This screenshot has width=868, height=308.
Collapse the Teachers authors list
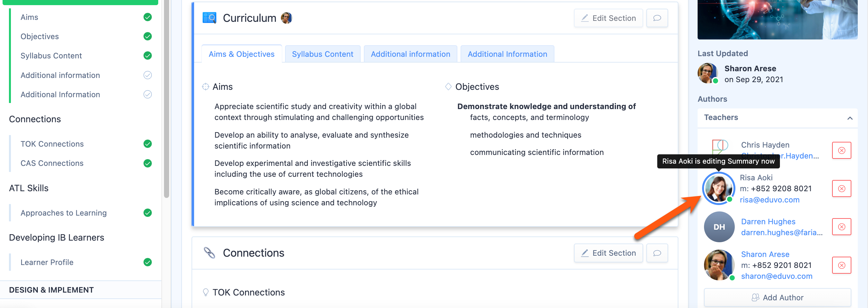(849, 118)
